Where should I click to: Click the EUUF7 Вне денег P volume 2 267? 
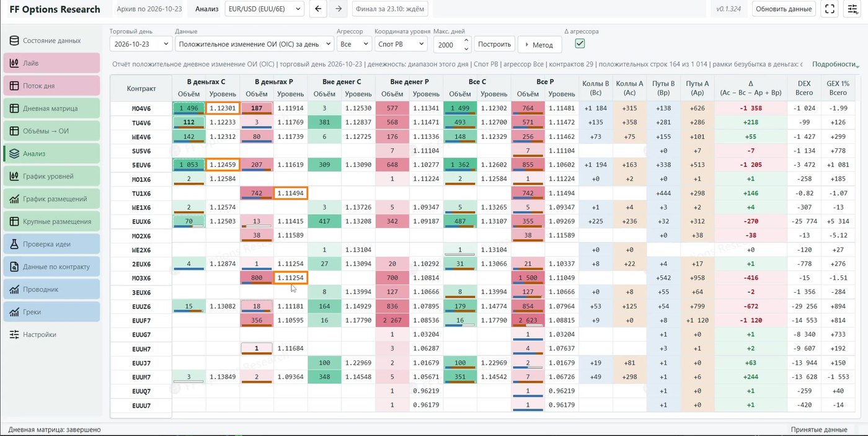click(392, 320)
